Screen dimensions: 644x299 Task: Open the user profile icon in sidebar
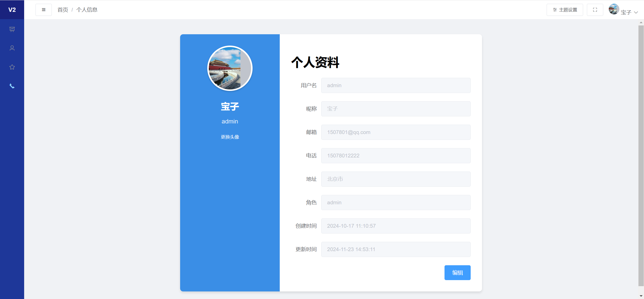point(12,48)
